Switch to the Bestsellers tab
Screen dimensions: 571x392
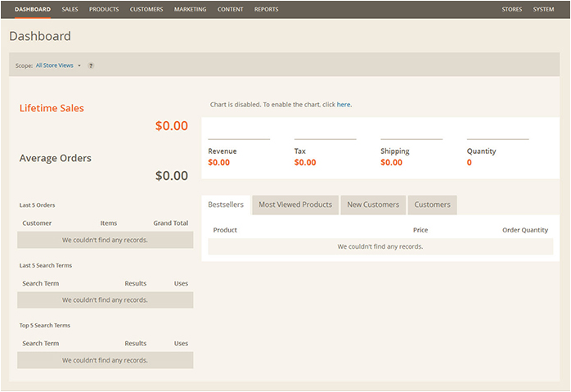tap(226, 205)
